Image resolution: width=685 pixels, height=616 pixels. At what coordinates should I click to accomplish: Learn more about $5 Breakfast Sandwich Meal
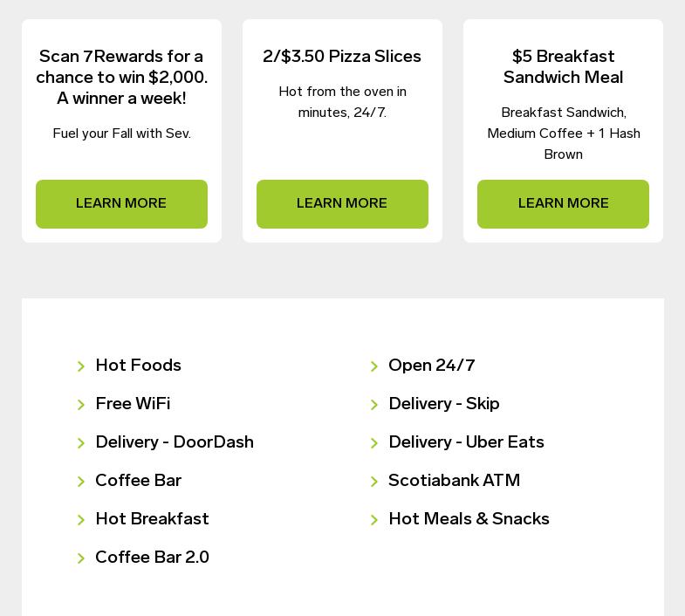pyautogui.click(x=563, y=204)
